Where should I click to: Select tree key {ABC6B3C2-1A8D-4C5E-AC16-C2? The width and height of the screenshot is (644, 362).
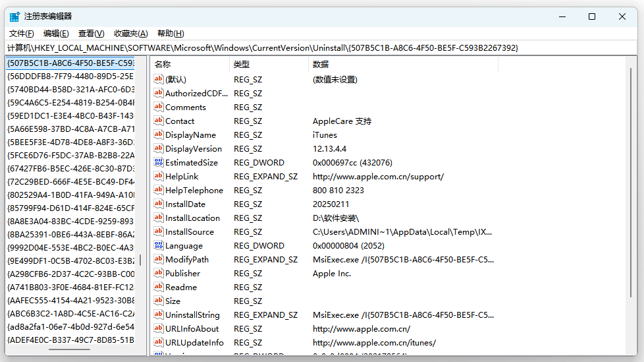[x=70, y=313]
